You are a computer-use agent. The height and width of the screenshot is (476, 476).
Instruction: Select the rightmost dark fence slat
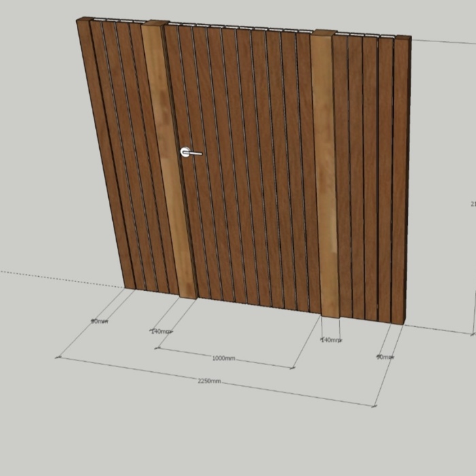point(401,177)
